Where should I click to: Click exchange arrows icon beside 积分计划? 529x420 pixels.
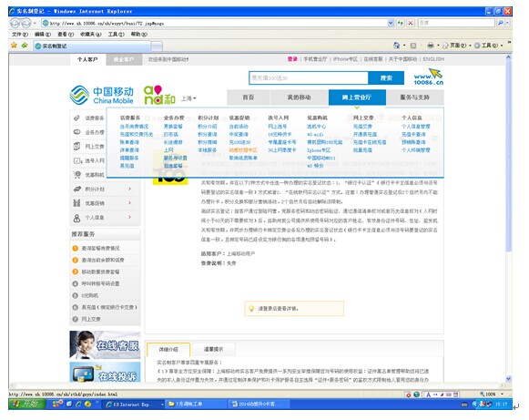(x=77, y=190)
